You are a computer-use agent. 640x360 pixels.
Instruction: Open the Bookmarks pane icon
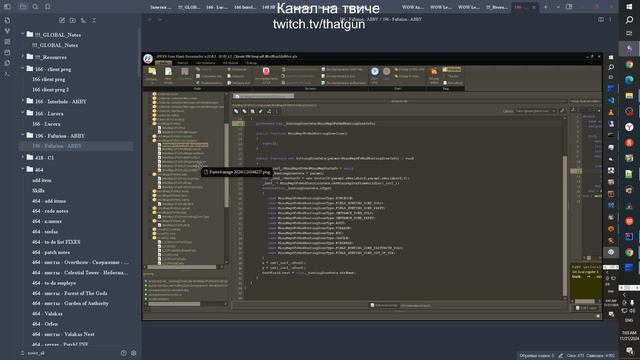[x=47, y=7]
